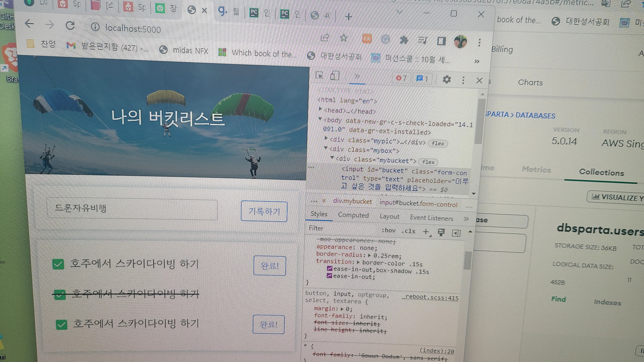Expand the div class mypic node
Viewport: 644px width, 362px height.
tap(326, 138)
